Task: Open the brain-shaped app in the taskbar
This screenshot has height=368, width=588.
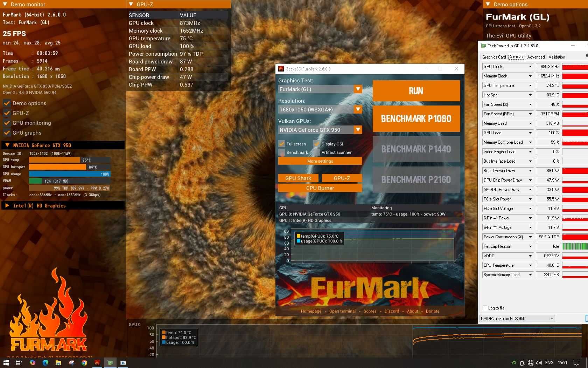Action: click(71, 363)
